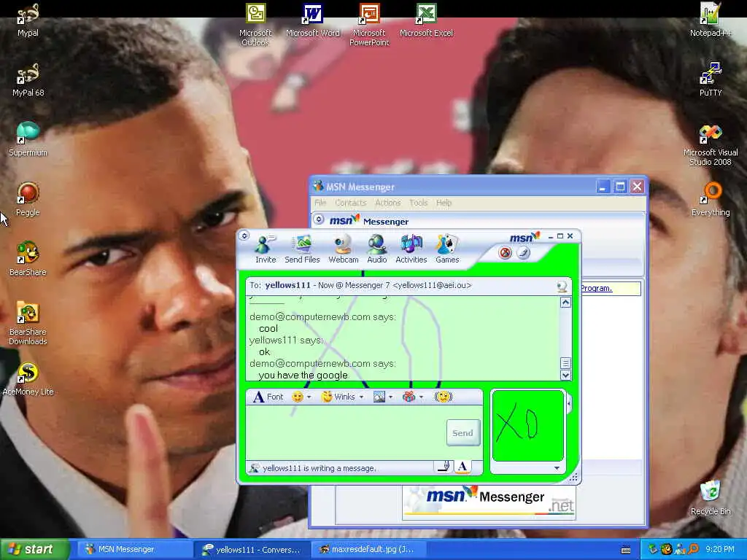747x560 pixels.
Task: Open the File menu in MSN Messenger
Action: pyautogui.click(x=320, y=203)
